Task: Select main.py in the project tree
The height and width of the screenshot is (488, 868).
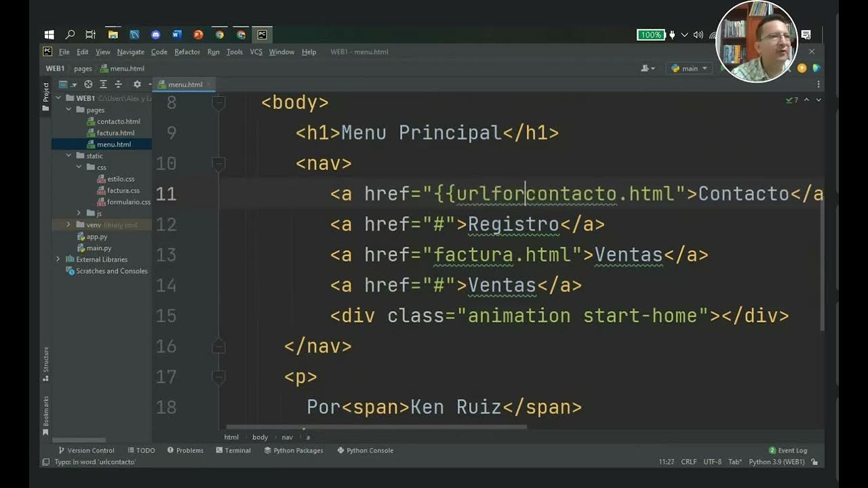Action: click(94, 248)
